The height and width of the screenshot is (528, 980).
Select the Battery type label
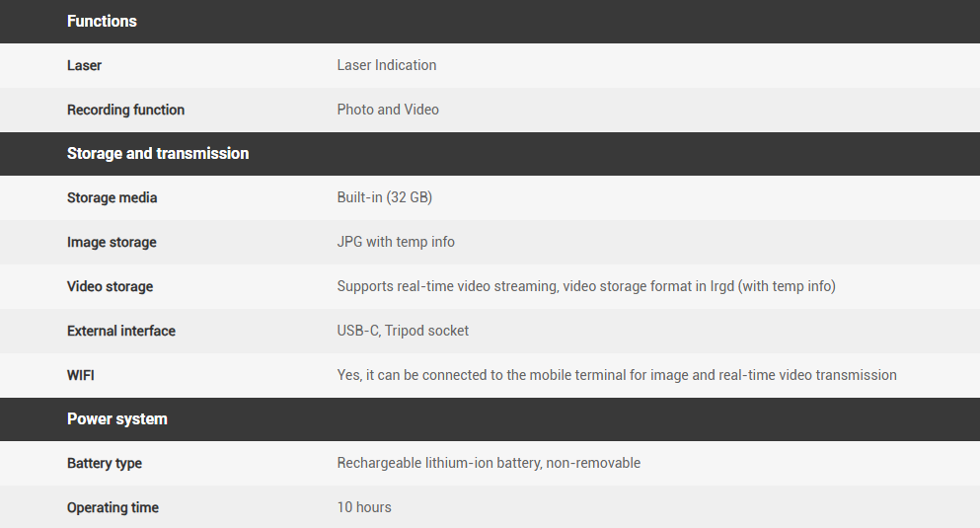pyautogui.click(x=105, y=463)
